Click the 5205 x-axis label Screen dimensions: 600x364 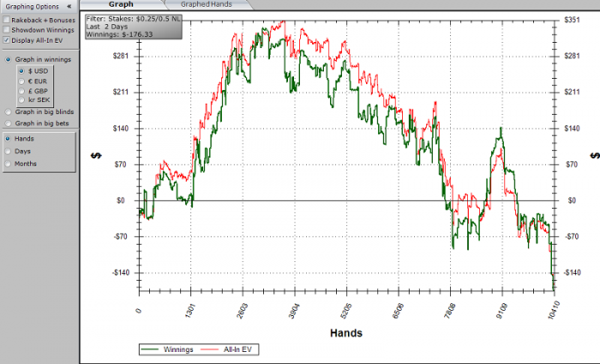[x=345, y=310]
